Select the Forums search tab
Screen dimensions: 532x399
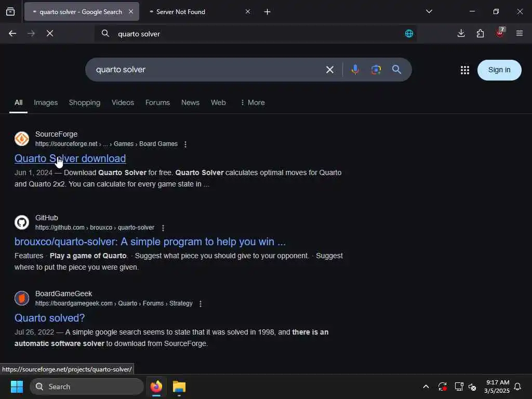tap(157, 102)
